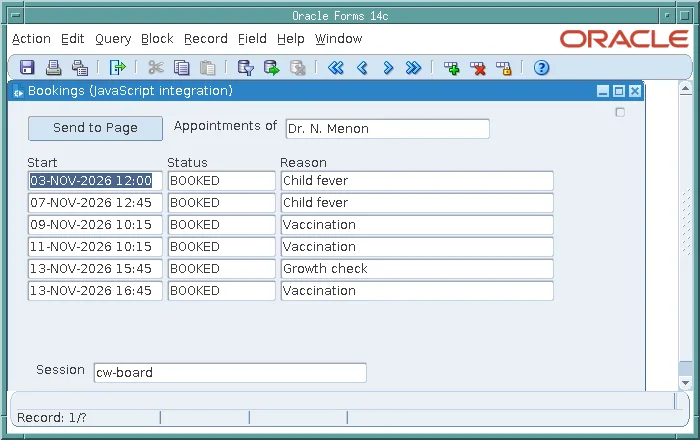This screenshot has width=700, height=440.
Task: Click the Cancel Query toolbar icon
Action: pyautogui.click(x=297, y=68)
